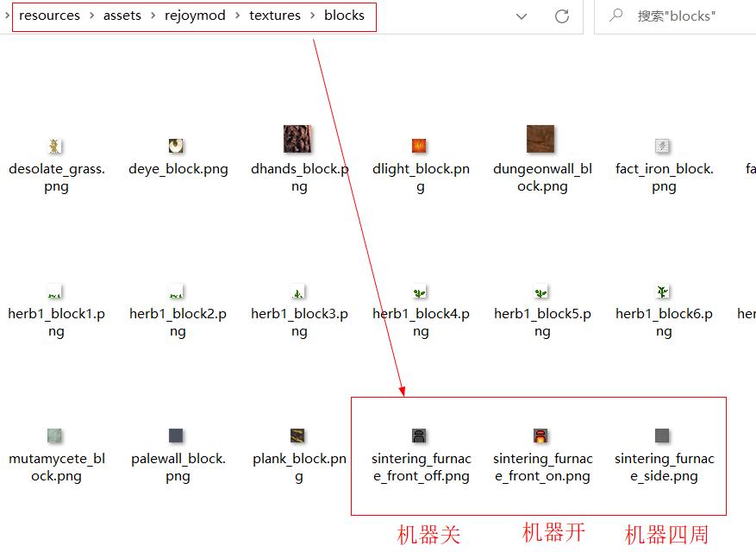Select the plank_block.png file icon

pos(297,436)
